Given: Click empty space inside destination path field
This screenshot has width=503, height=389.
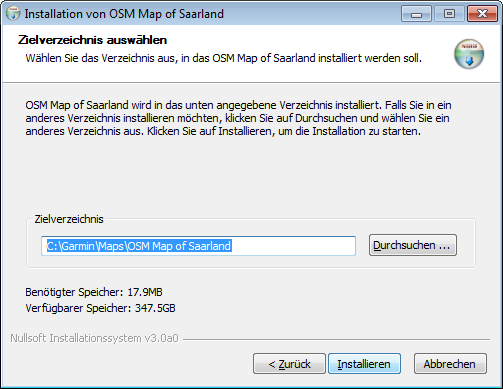Looking at the screenshot, I should (x=293, y=246).
